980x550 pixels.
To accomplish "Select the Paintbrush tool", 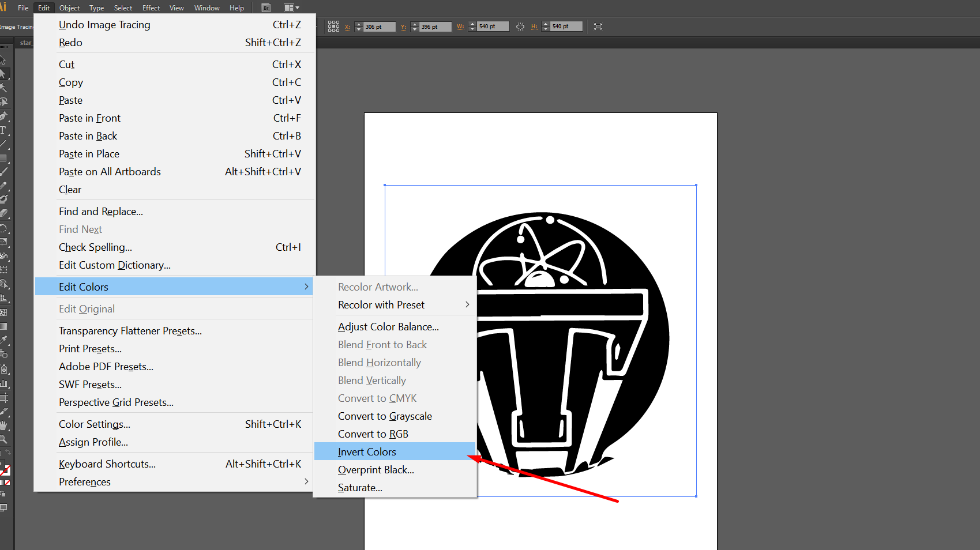I will [x=3, y=172].
